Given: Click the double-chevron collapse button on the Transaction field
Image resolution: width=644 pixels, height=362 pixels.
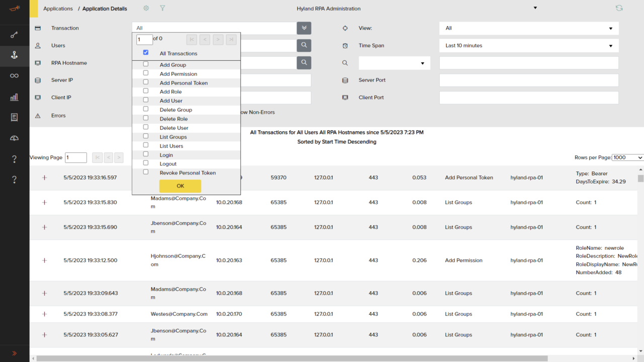Looking at the screenshot, I should 304,28.
